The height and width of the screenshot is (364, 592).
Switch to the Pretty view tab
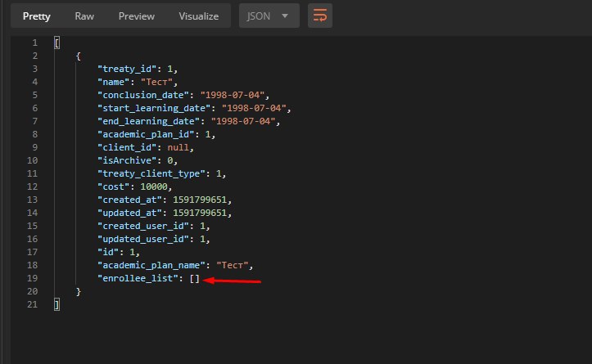click(x=36, y=16)
